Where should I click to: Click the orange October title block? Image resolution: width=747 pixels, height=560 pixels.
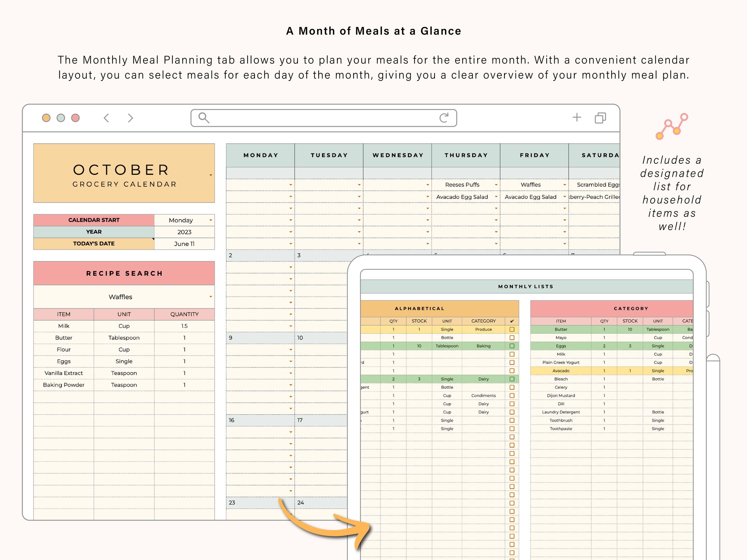(124, 173)
